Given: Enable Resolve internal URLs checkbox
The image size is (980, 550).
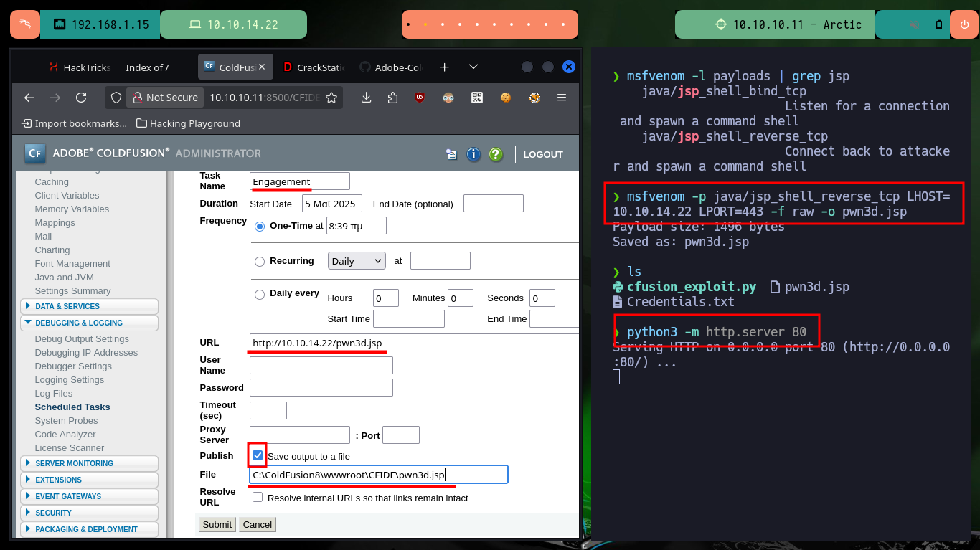Looking at the screenshot, I should click(x=258, y=497).
